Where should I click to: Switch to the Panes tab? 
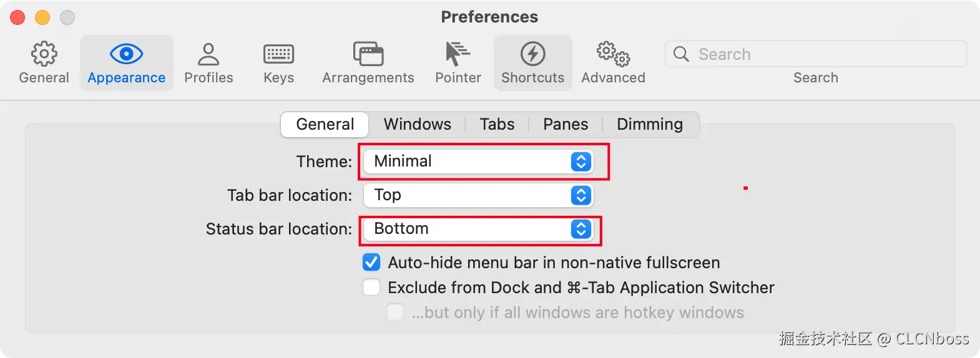(x=565, y=124)
